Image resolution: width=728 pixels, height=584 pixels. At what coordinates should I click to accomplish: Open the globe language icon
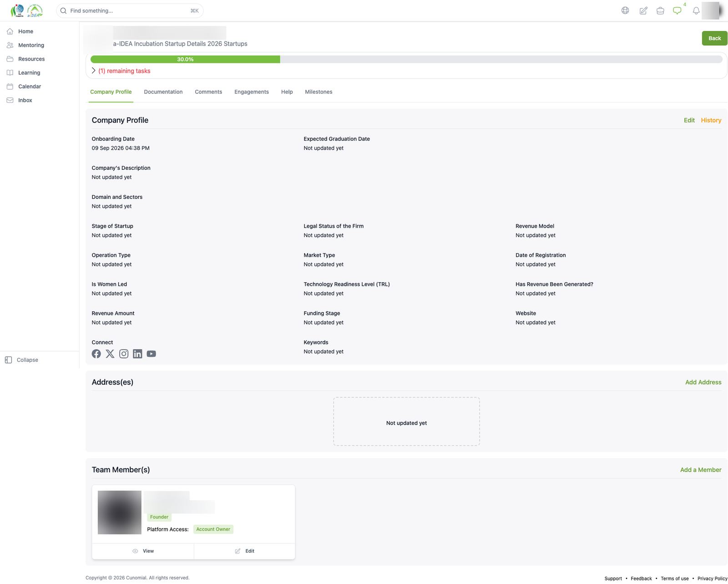pos(625,10)
